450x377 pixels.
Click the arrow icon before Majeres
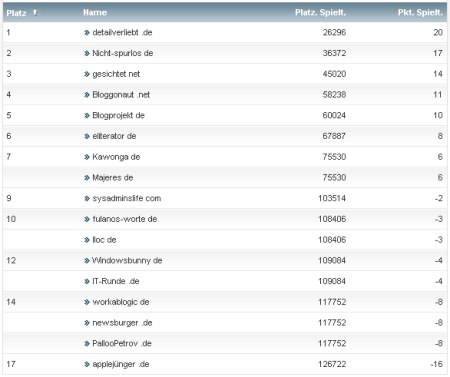point(87,178)
